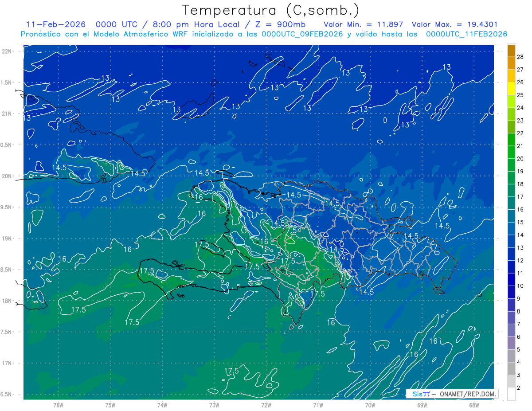This screenshot has width=532, height=411.
Task: Click the '21N' latitude label
Action: (7, 114)
